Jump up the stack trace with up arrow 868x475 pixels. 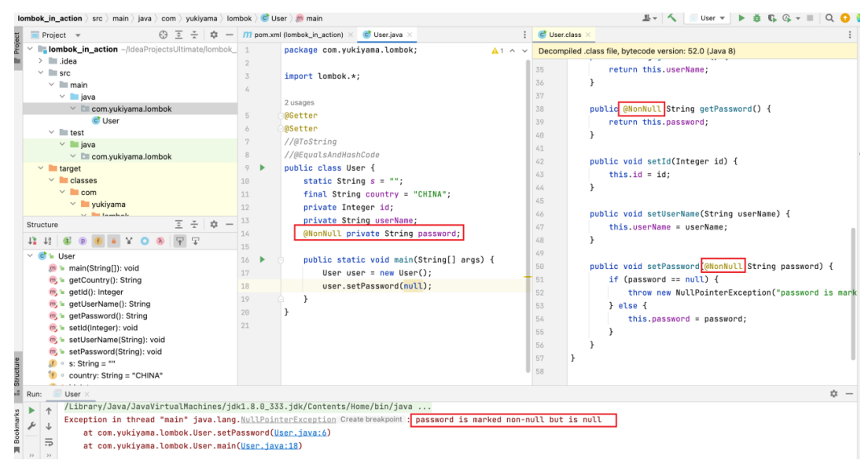(49, 411)
